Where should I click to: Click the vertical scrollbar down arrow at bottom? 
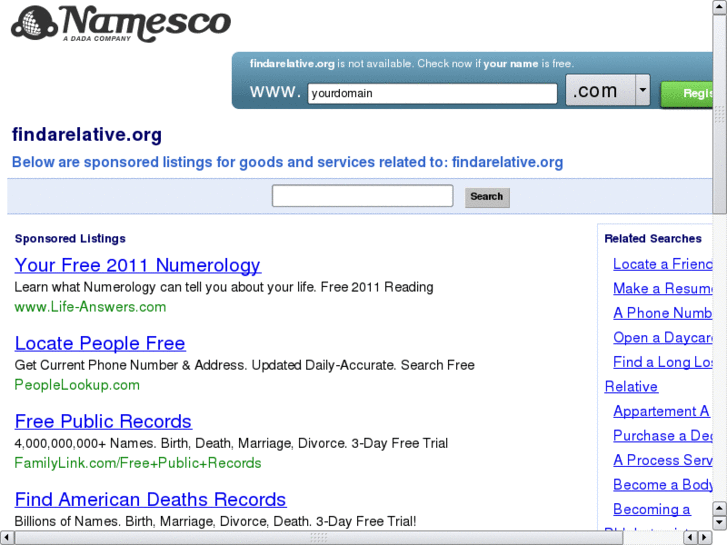click(x=720, y=523)
